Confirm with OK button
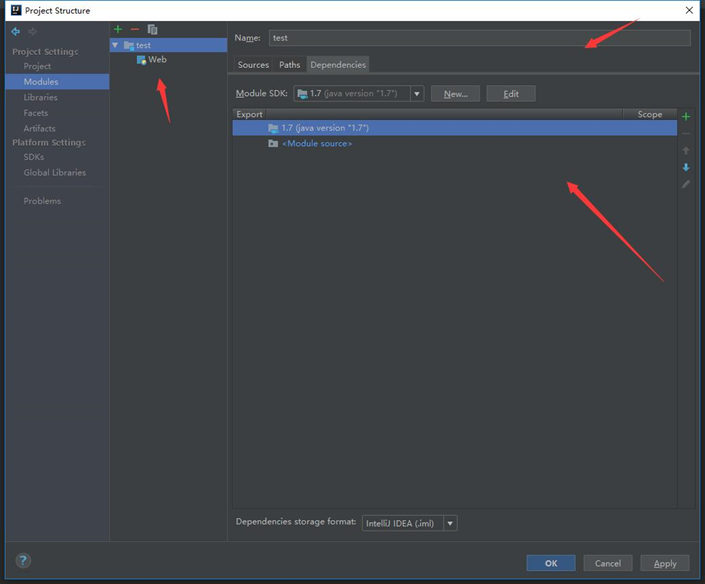Image resolution: width=705 pixels, height=584 pixels. click(551, 563)
